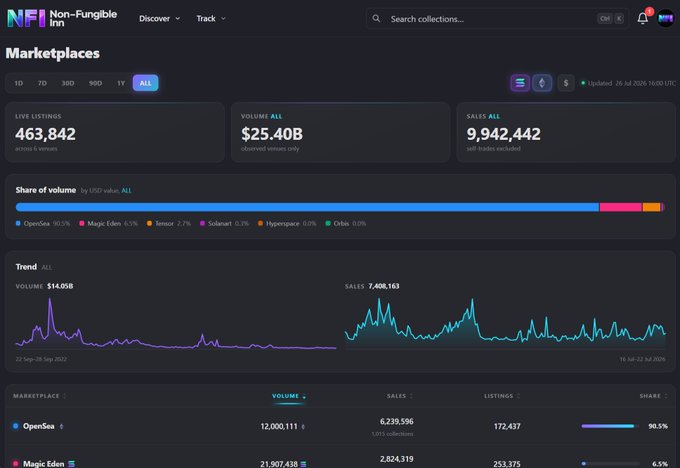Click the 172,437 listings cell
680x468 pixels.
click(507, 426)
